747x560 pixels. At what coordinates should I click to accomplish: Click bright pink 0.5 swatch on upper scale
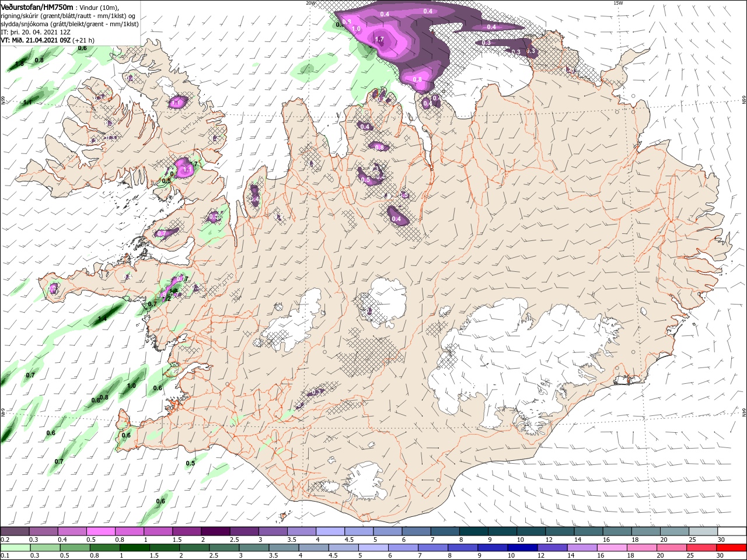pos(100,531)
